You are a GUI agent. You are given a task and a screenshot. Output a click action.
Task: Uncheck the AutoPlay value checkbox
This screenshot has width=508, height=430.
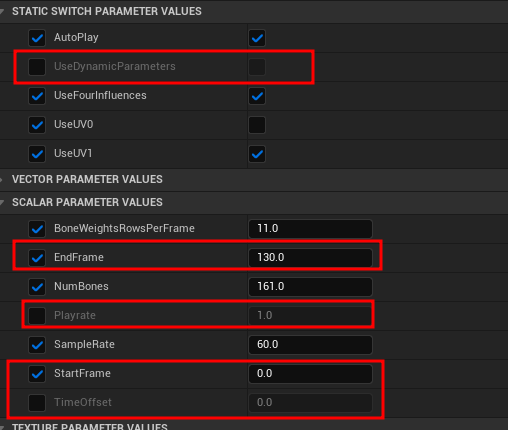pyautogui.click(x=257, y=38)
